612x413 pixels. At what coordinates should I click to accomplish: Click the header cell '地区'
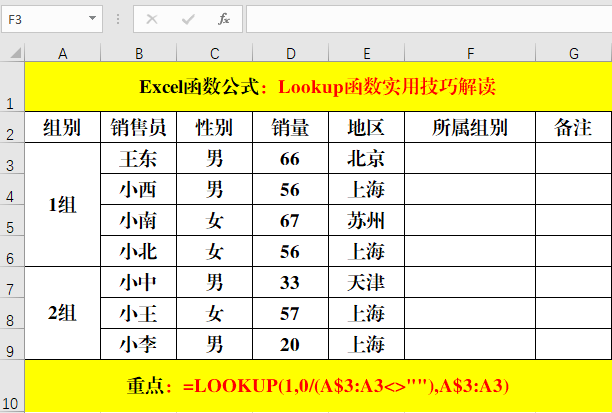pos(367,127)
